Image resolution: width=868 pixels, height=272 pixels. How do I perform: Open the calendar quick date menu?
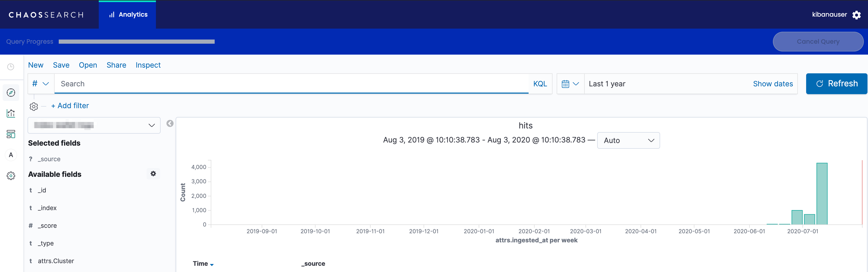(x=570, y=84)
